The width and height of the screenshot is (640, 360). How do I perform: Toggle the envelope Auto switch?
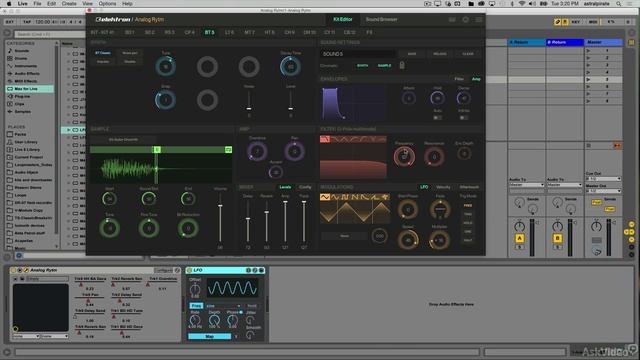point(437,118)
